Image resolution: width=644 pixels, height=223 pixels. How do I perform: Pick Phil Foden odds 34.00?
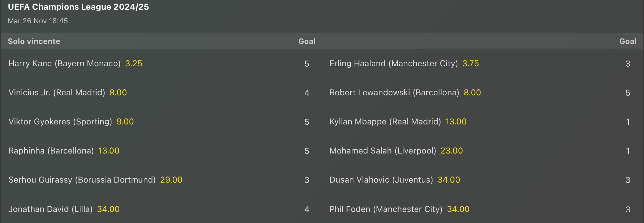(458, 209)
